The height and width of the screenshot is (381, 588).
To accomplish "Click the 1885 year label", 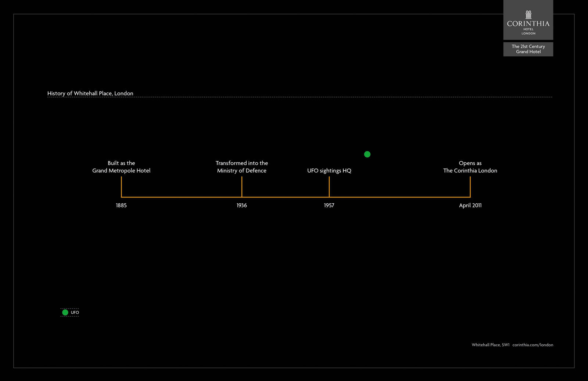I will 121,205.
